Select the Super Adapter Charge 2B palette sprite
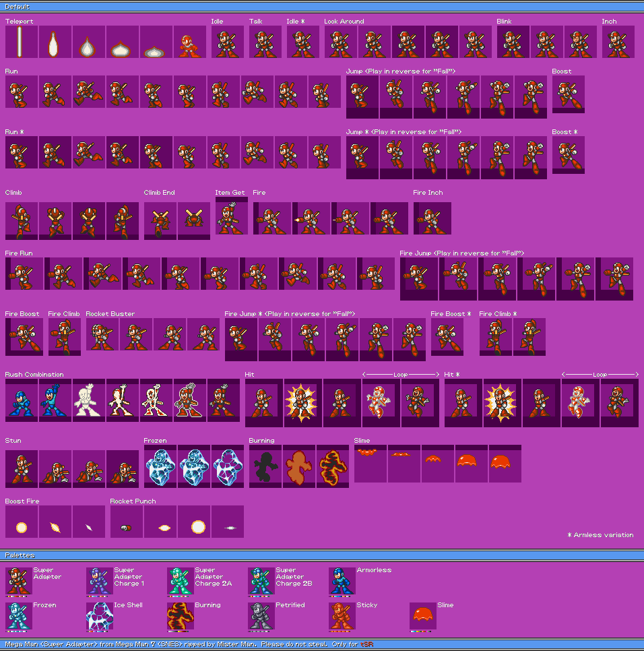Viewport: 644px width, 651px height. pos(261,581)
